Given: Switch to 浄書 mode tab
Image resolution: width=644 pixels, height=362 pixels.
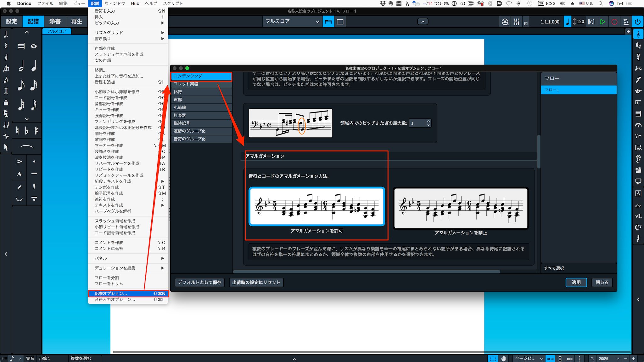Looking at the screenshot, I should coord(55,21).
